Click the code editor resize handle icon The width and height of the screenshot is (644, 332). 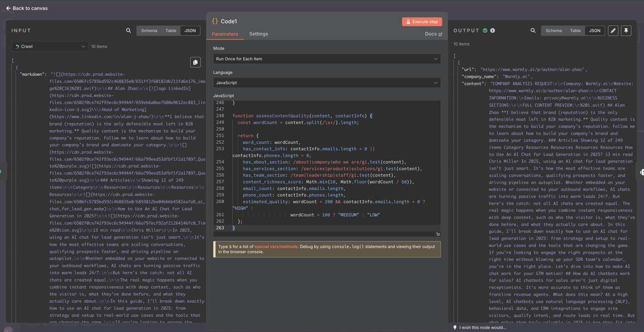click(x=438, y=234)
